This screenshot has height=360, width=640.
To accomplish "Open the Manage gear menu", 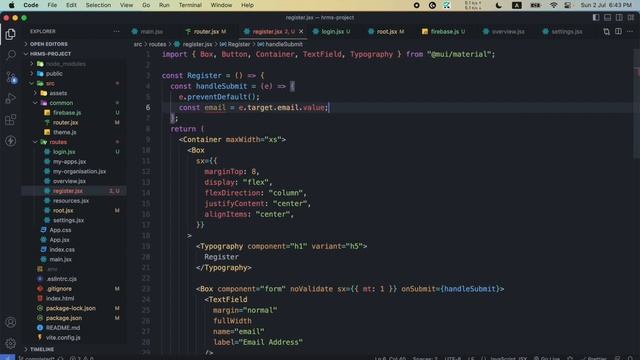I will click(11, 343).
